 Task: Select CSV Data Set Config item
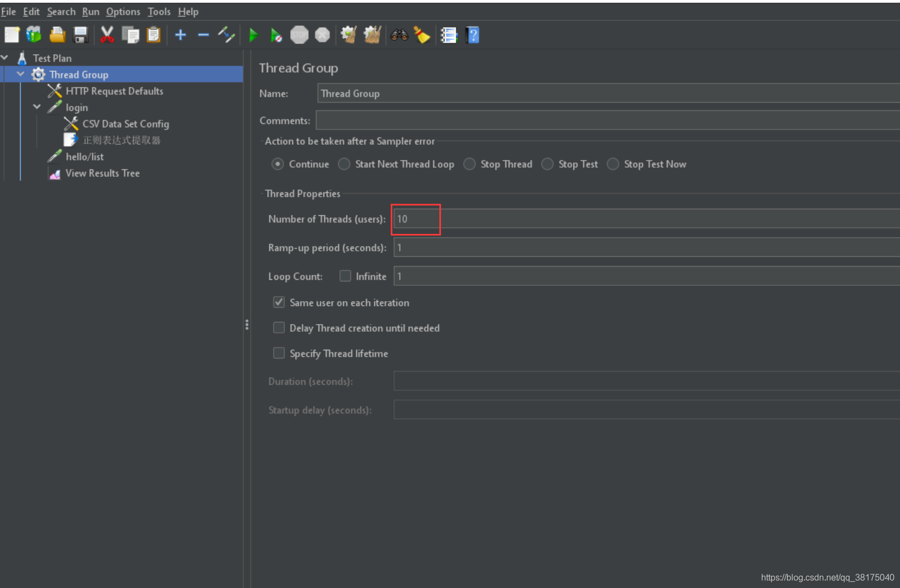(126, 124)
